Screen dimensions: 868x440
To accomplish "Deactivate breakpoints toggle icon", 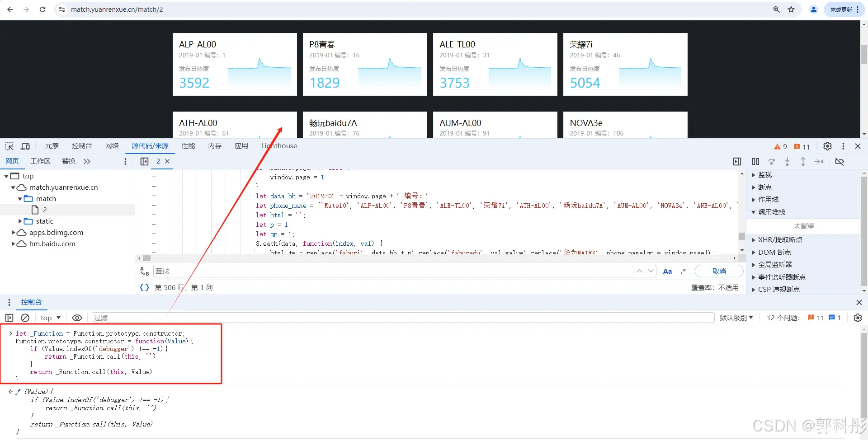I will coord(840,161).
